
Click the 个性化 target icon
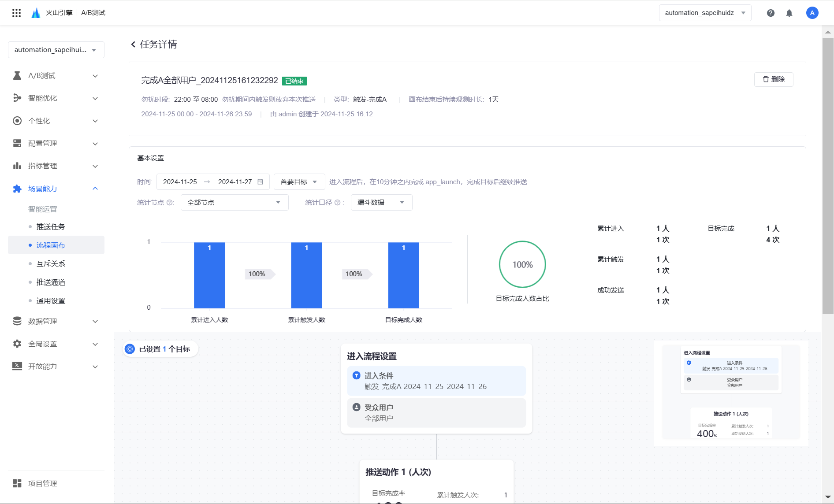(x=17, y=121)
